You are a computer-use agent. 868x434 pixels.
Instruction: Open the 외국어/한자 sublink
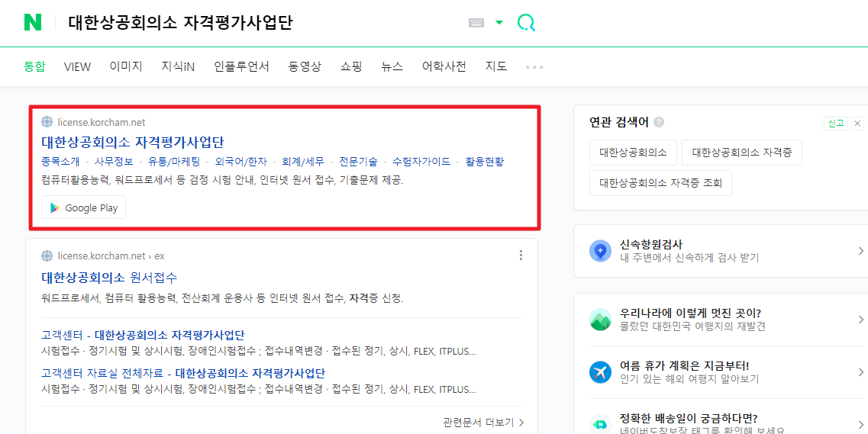coord(240,162)
